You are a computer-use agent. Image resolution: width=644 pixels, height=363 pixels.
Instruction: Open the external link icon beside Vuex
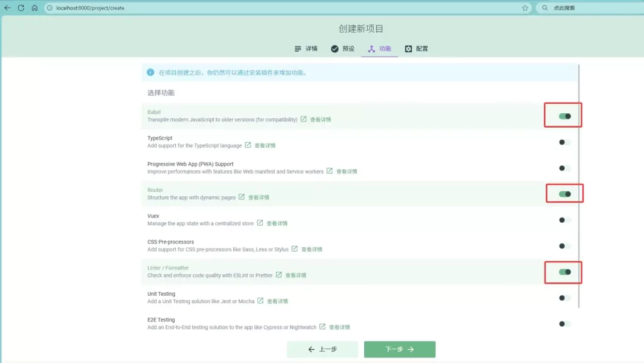coord(260,223)
